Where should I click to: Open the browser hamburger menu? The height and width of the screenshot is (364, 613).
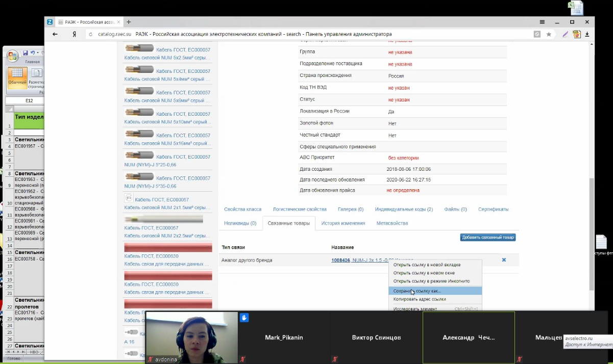pos(542,22)
